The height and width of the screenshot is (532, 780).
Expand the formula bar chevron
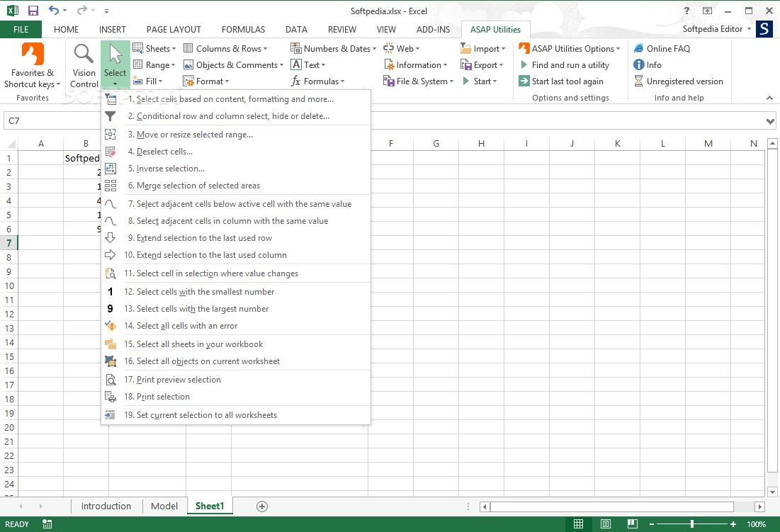coord(770,121)
